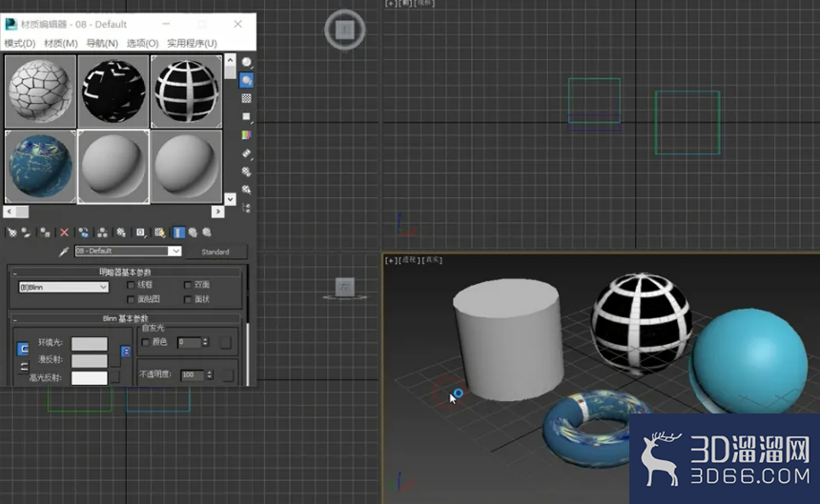Toggle Show Shaded Material in Viewport icon
Image resolution: width=820 pixels, height=504 pixels.
pos(159,232)
